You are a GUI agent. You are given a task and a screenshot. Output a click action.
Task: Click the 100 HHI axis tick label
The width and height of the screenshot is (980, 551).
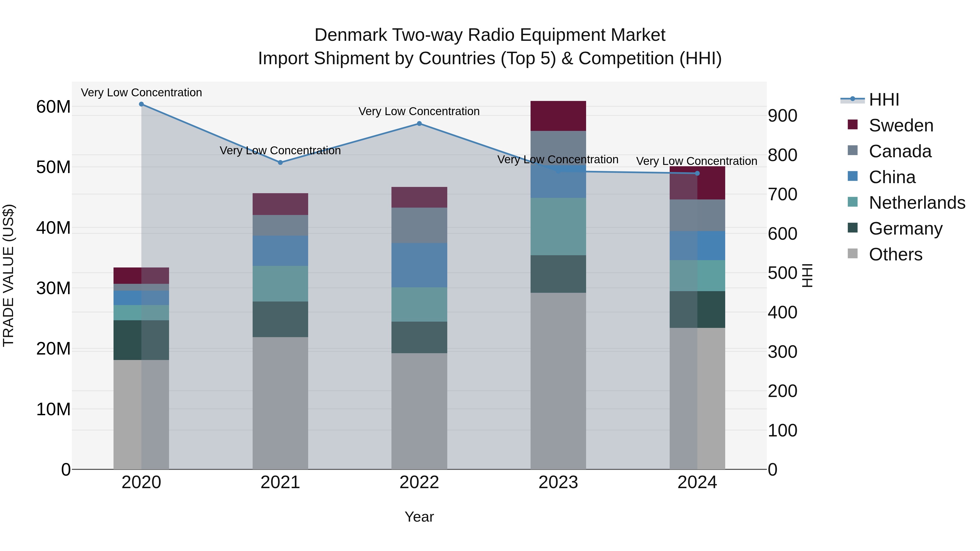pos(783,431)
